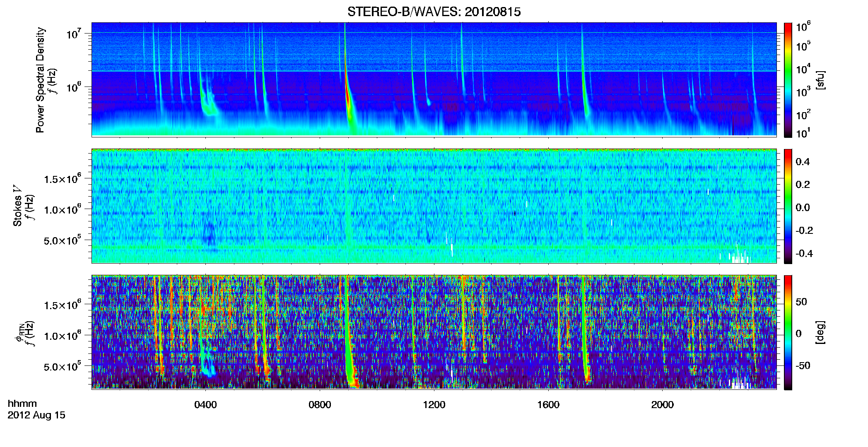Image resolution: width=868 pixels, height=447 pixels.
Task: Click the 10^4 label on the sfu colorbar
Action: (803, 69)
